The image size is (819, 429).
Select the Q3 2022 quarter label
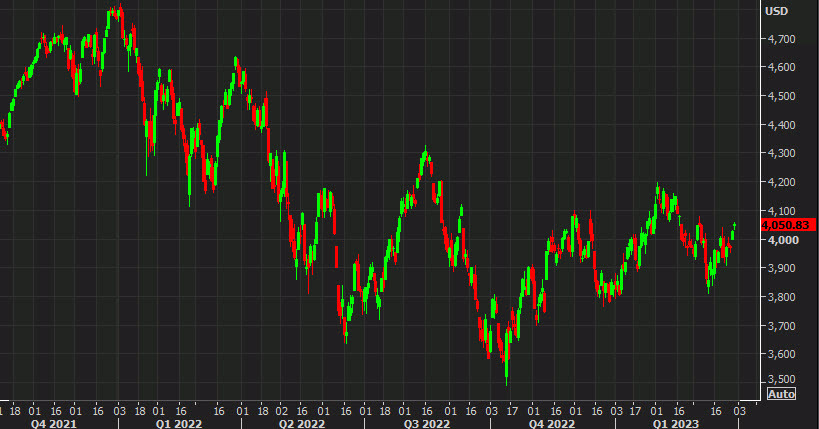(x=427, y=423)
